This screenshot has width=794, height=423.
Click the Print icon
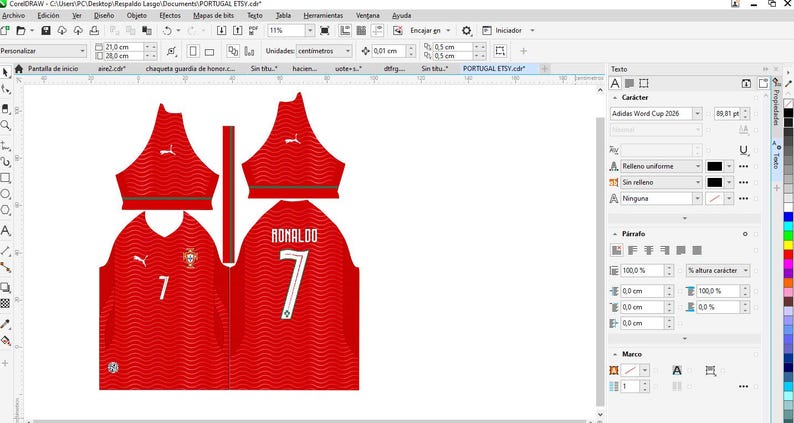[94, 30]
